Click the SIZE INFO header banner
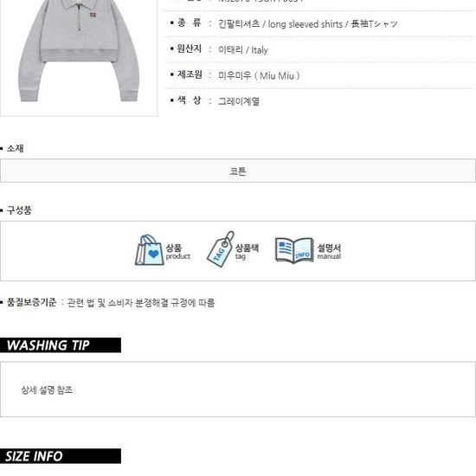The height and width of the screenshot is (476, 476). pos(61,456)
